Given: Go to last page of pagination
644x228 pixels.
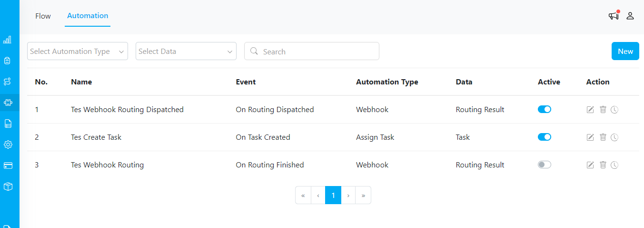Looking at the screenshot, I should tap(363, 195).
